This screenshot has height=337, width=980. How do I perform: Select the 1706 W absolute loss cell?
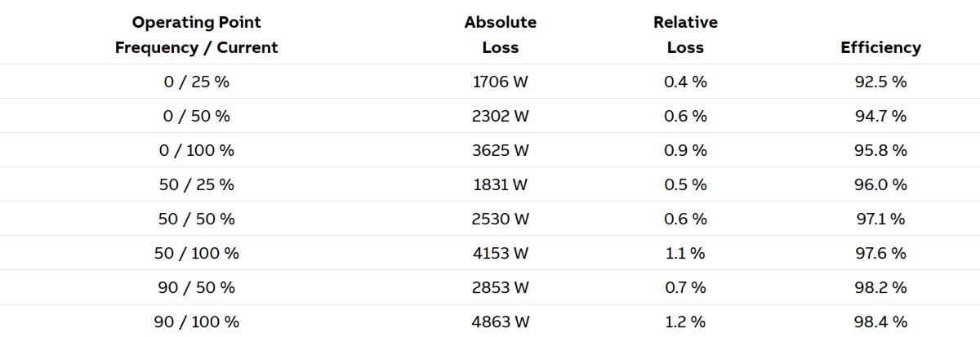coord(500,82)
